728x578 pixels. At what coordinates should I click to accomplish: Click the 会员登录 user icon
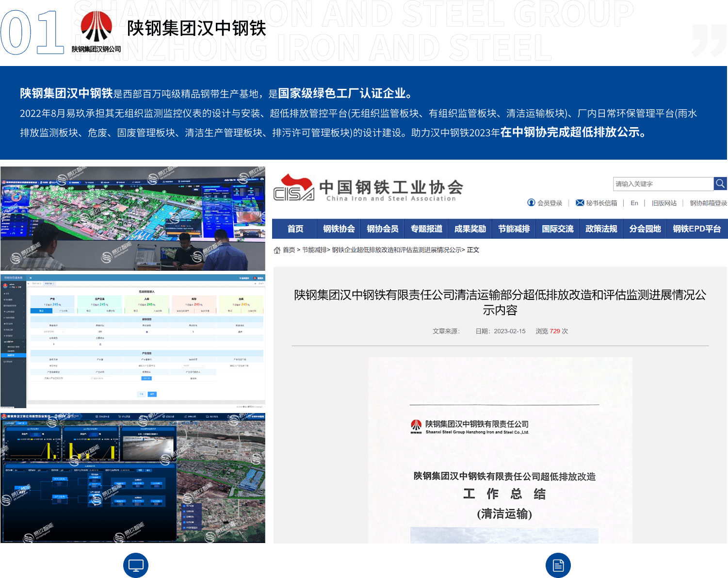(531, 203)
